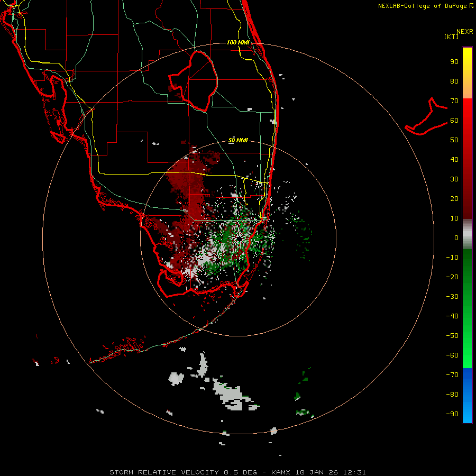Click the 100 NMI range ring label

(x=238, y=42)
